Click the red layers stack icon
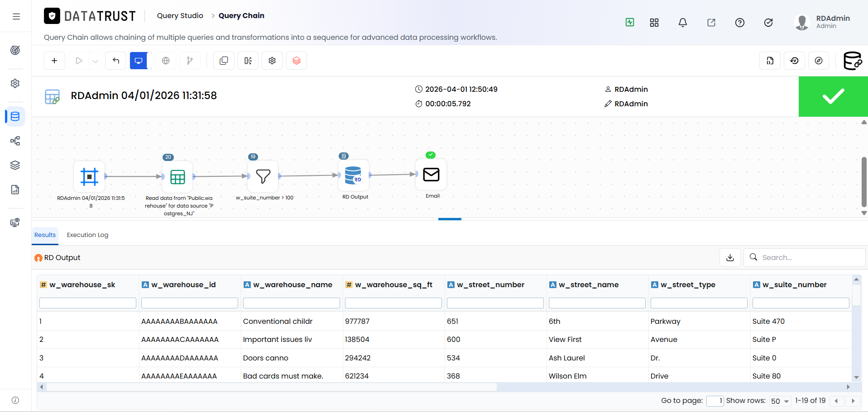Screen dimensions: 868x412 click(297, 61)
